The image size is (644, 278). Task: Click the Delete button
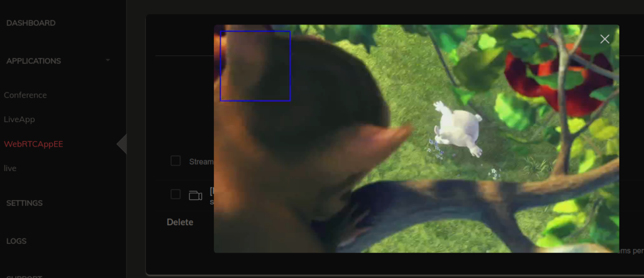[x=180, y=222]
